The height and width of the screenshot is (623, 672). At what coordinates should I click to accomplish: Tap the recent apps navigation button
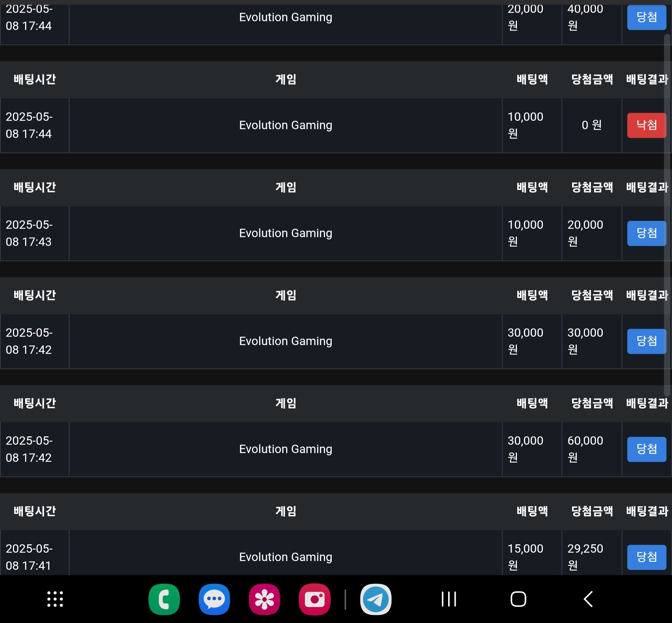[449, 599]
